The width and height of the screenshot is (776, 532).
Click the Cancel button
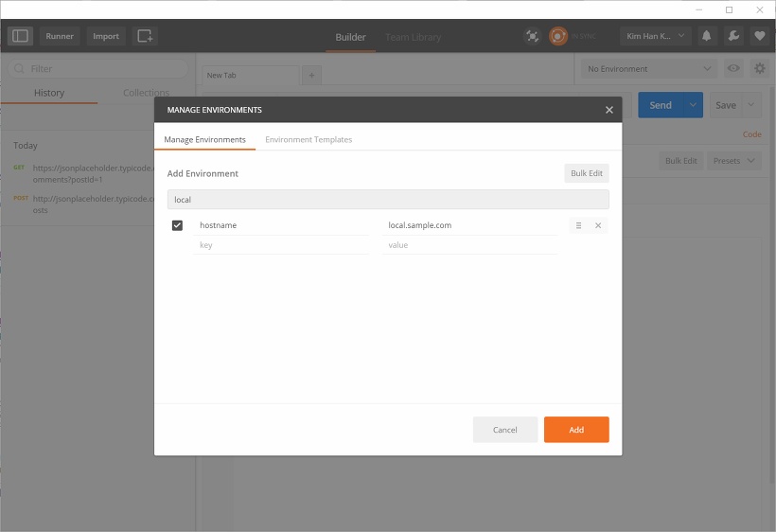(x=505, y=430)
